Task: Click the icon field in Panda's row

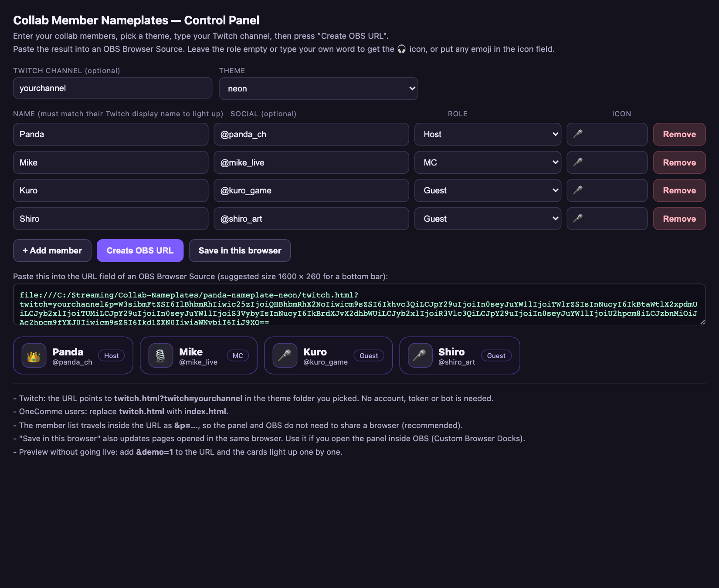Action: (x=607, y=134)
